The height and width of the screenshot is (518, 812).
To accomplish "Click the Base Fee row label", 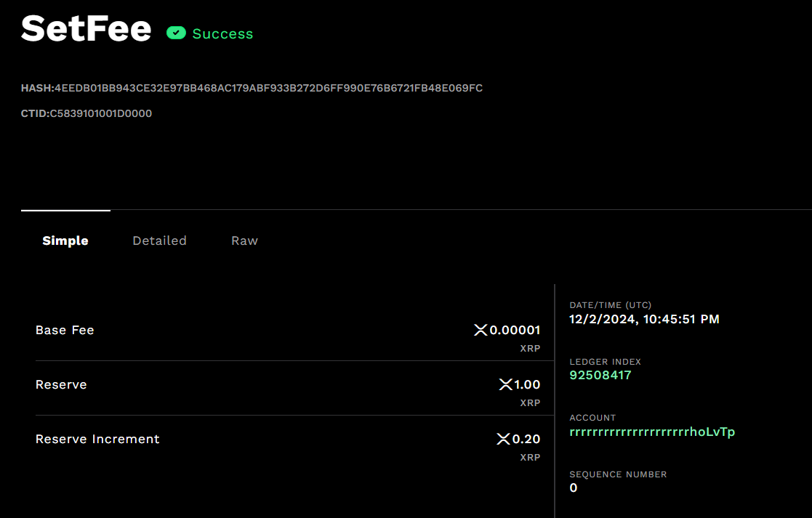I will point(65,330).
